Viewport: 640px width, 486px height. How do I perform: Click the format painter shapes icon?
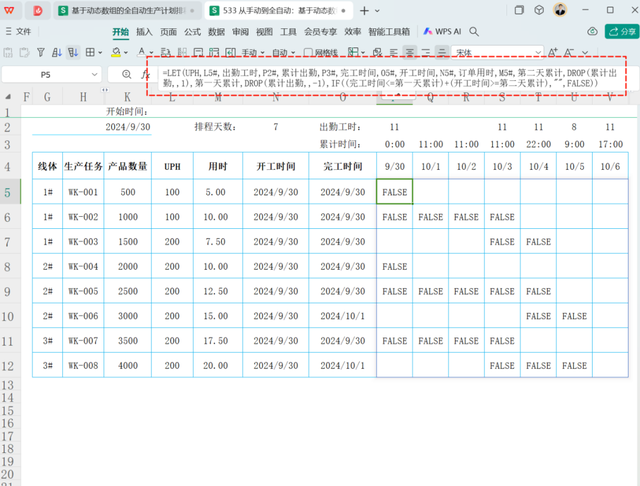point(378,52)
